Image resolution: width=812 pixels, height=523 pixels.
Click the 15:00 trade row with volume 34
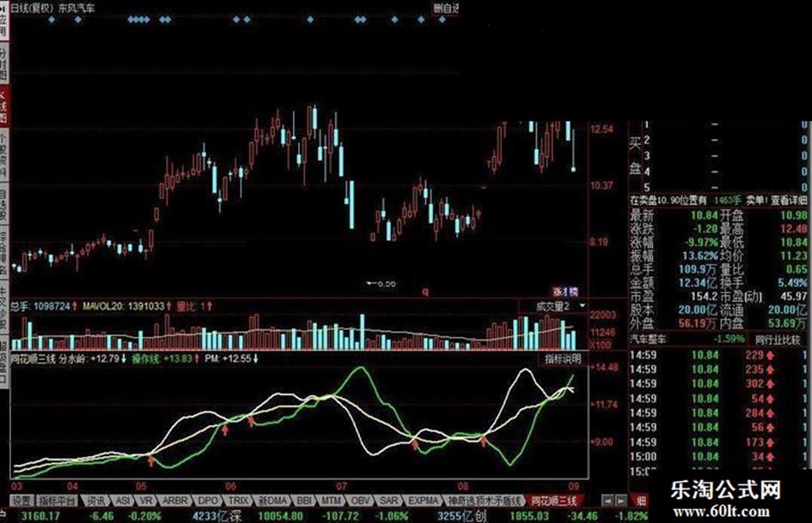[717, 457]
